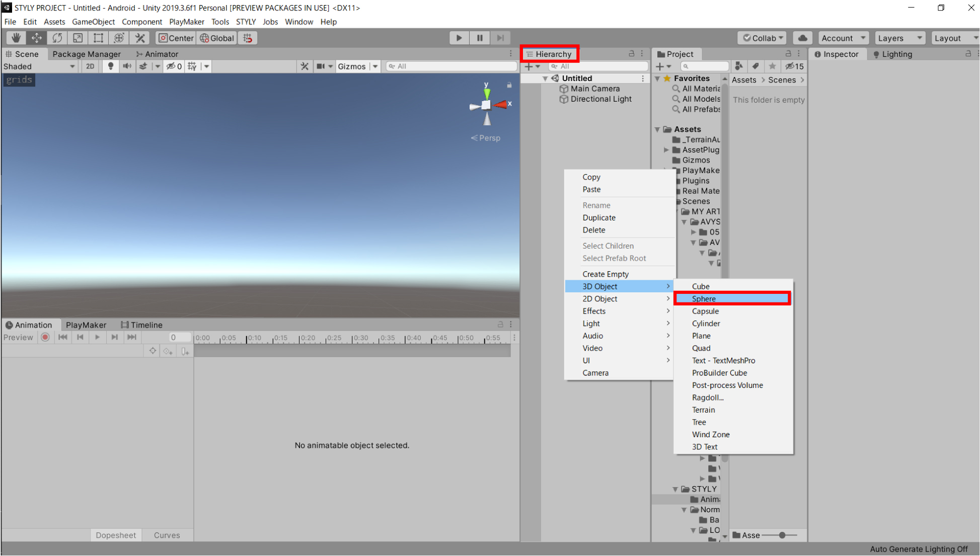This screenshot has width=980, height=556.
Task: Click Assets in Project breadcrumb
Action: point(743,80)
